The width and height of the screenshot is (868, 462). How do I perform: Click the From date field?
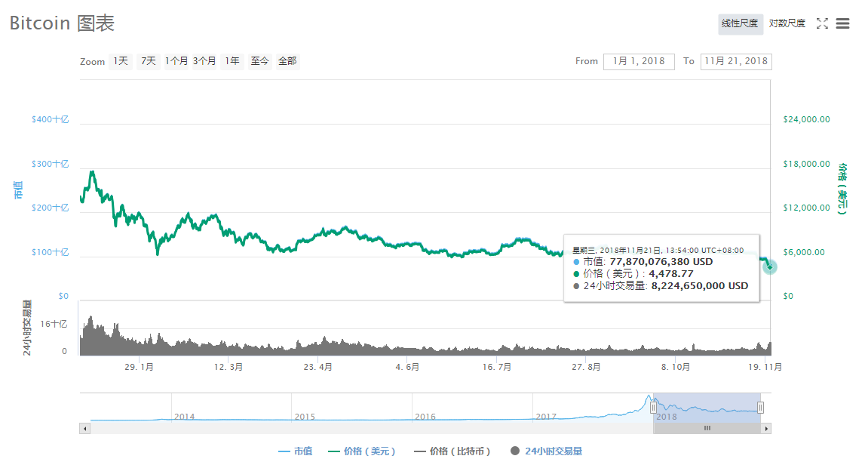click(639, 61)
